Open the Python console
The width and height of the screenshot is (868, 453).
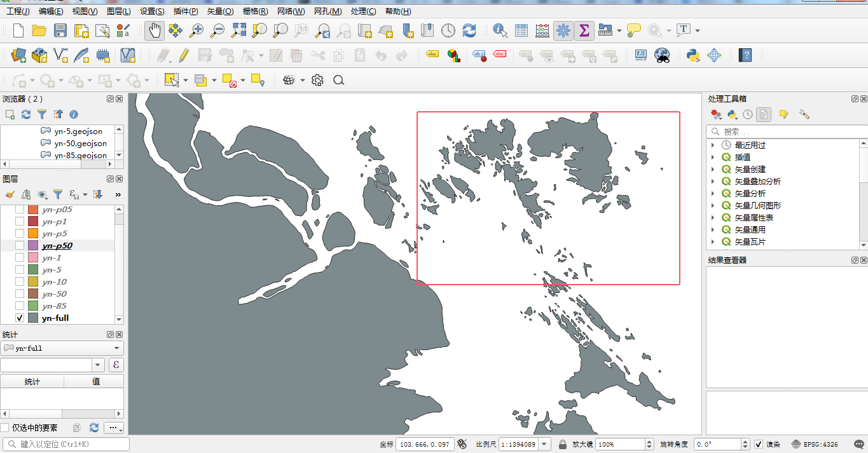(693, 55)
